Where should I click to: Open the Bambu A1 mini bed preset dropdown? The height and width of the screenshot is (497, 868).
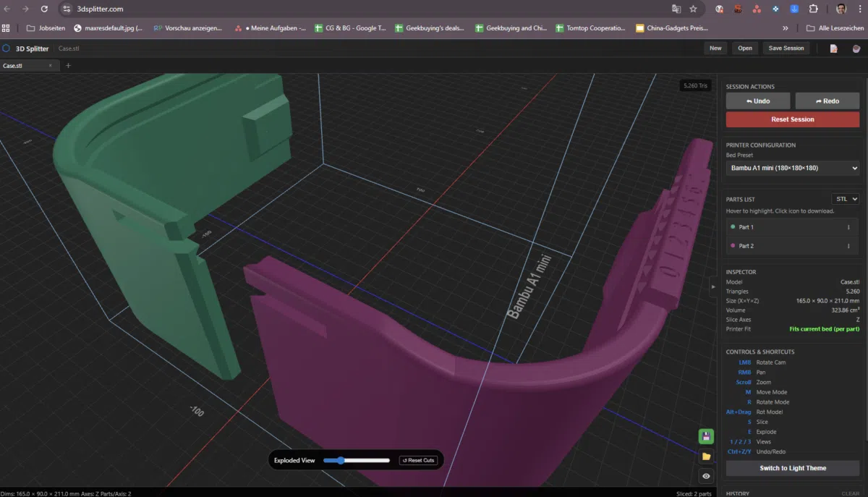click(x=792, y=167)
